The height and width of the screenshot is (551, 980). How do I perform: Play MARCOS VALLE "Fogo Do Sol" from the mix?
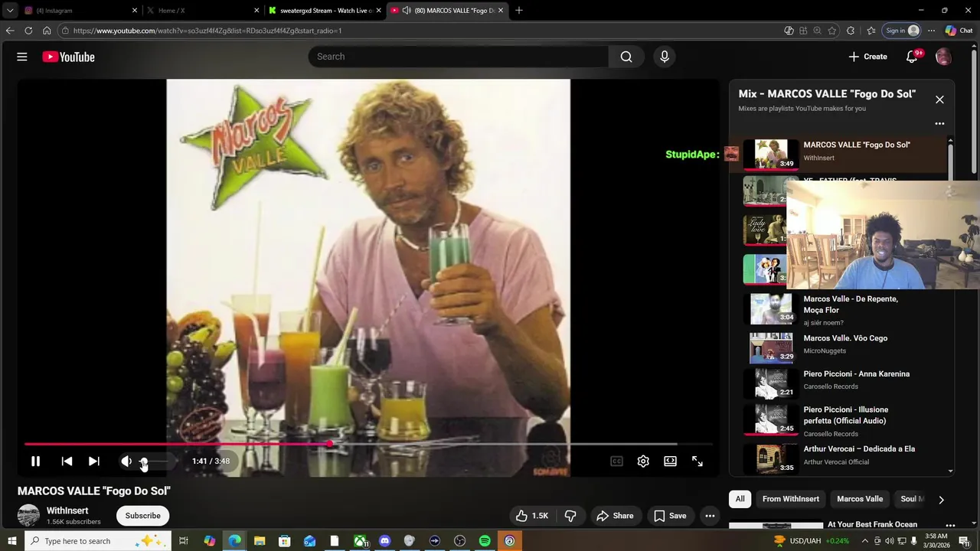(838, 154)
